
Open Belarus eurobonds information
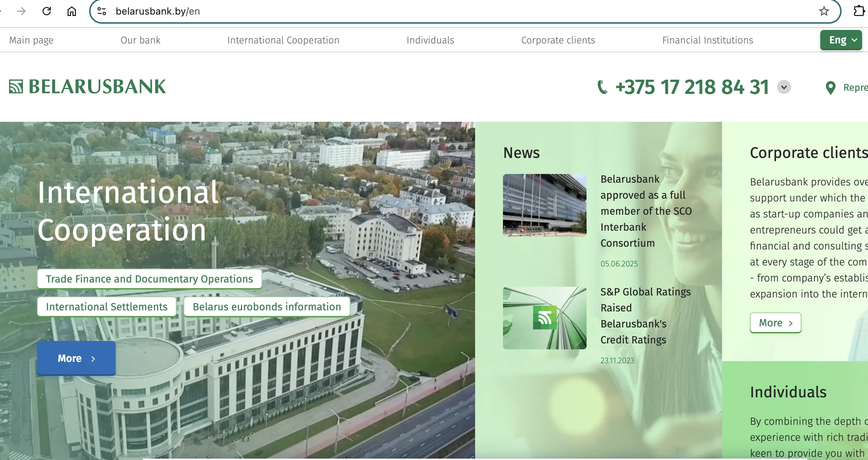(x=267, y=307)
